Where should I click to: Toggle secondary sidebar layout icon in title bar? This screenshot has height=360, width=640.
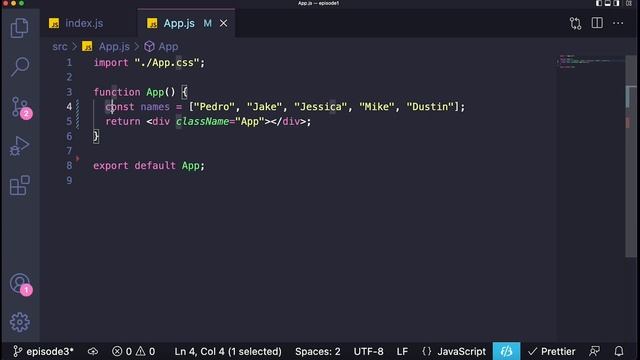coord(617,3)
